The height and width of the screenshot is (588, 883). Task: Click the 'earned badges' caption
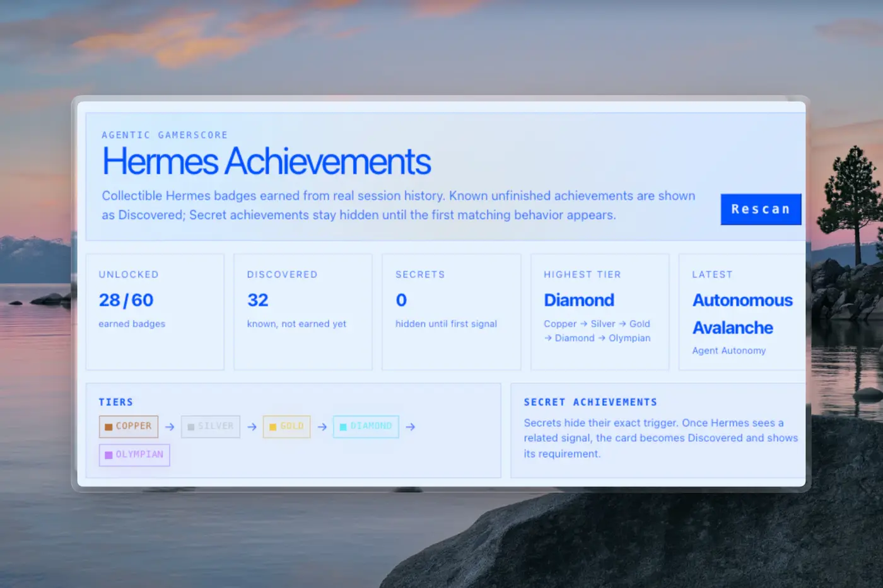[132, 324]
